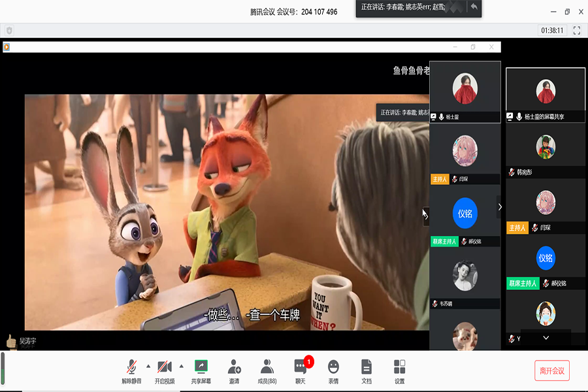
Task: Select host 闫琛's thumbnail in right strip
Action: coord(546,206)
